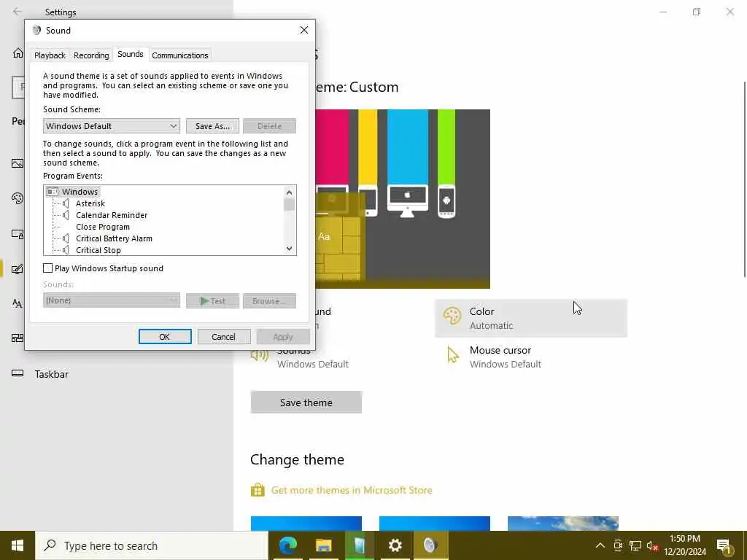Viewport: 747px width, 560px height.
Task: Open the notification center icon
Action: click(724, 546)
